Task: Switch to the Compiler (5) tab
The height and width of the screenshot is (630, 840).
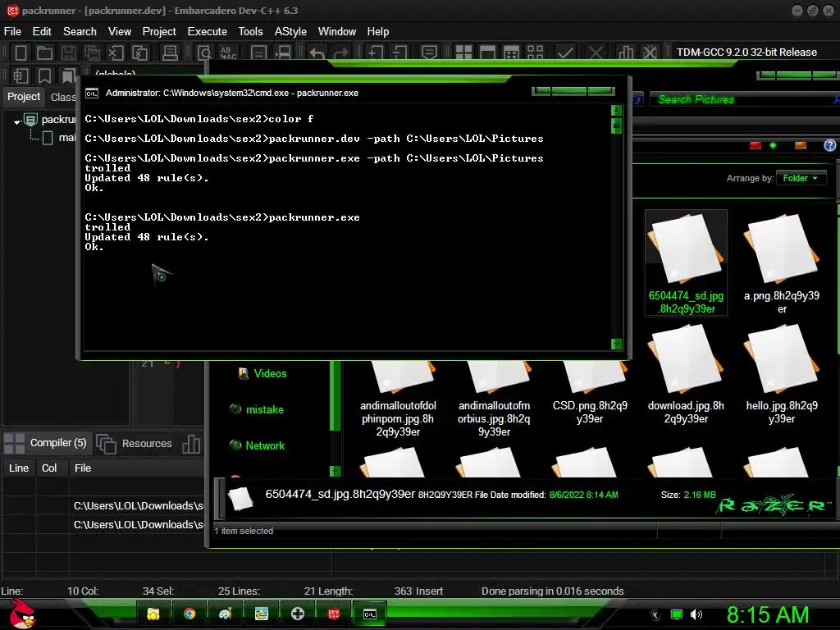Action: [x=45, y=443]
